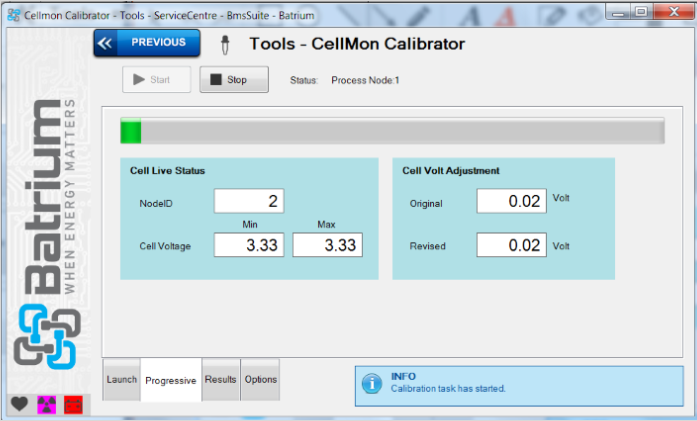This screenshot has width=697, height=421.
Task: Stop the calibration process
Action: tap(234, 80)
